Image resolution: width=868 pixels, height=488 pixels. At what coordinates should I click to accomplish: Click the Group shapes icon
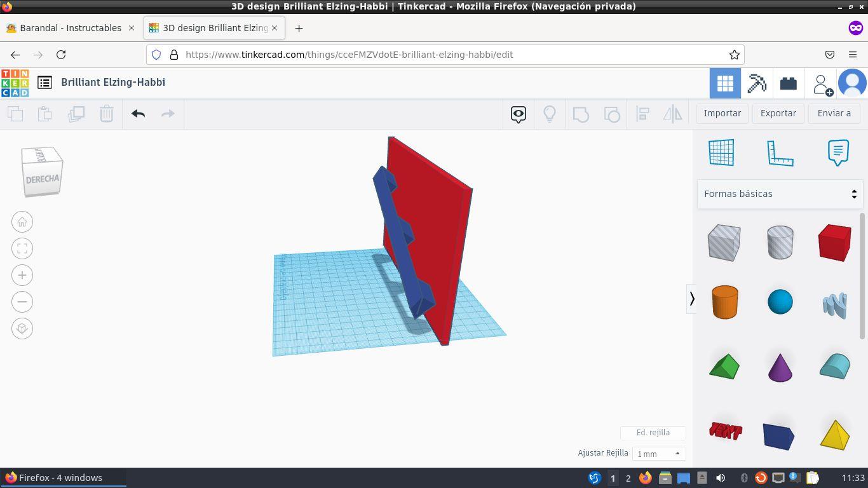point(581,114)
